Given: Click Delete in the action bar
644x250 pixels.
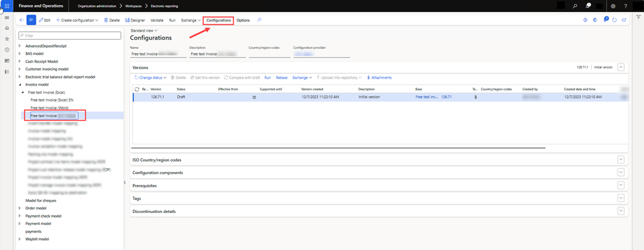Looking at the screenshot, I should click(x=112, y=20).
